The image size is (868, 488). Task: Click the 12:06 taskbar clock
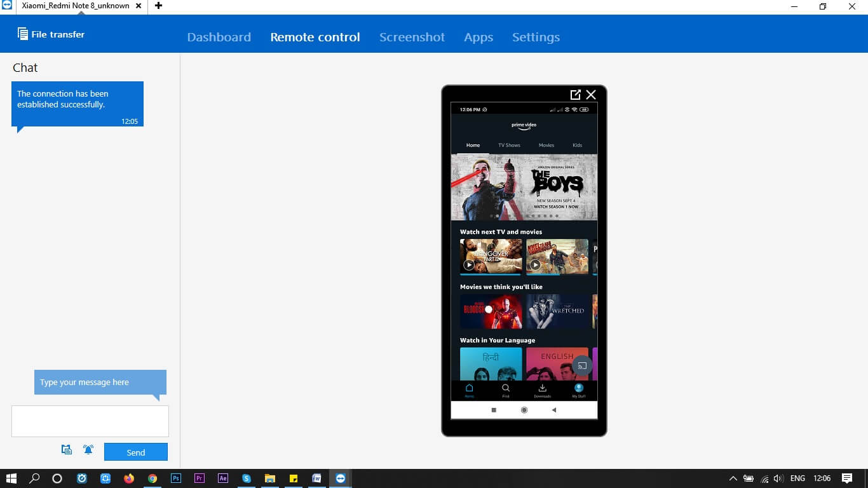(x=822, y=478)
